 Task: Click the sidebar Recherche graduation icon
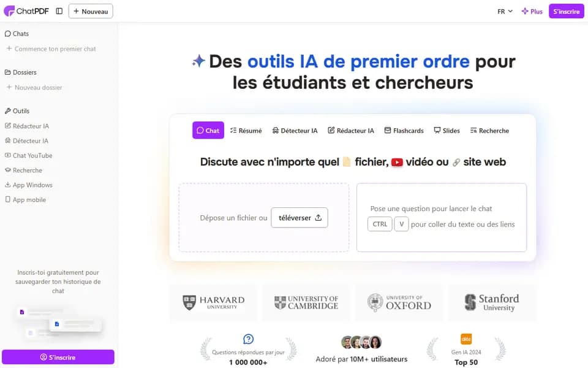point(7,170)
